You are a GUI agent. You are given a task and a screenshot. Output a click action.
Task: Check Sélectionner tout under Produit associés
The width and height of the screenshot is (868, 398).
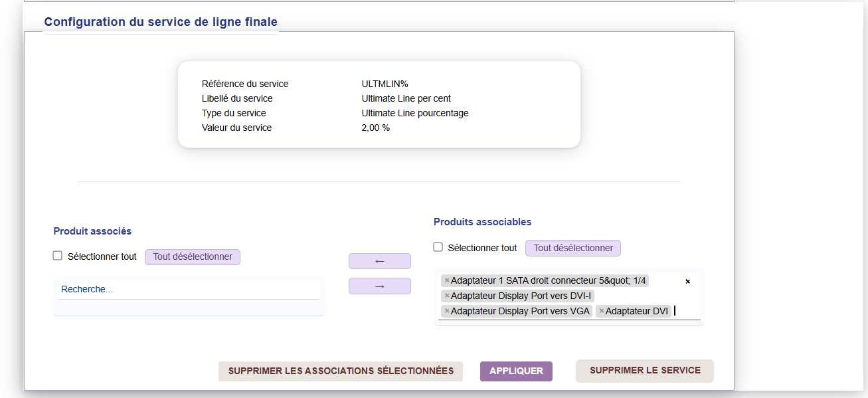point(58,256)
